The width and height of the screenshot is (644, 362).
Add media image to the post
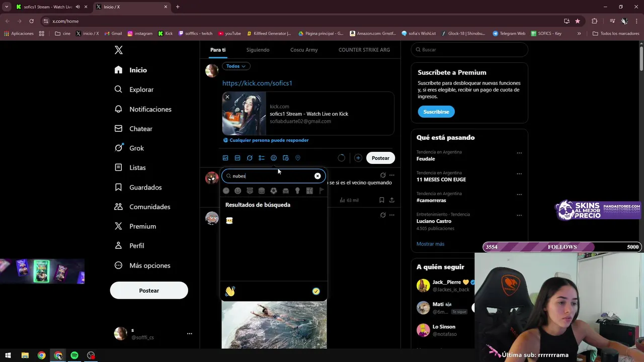tap(225, 158)
